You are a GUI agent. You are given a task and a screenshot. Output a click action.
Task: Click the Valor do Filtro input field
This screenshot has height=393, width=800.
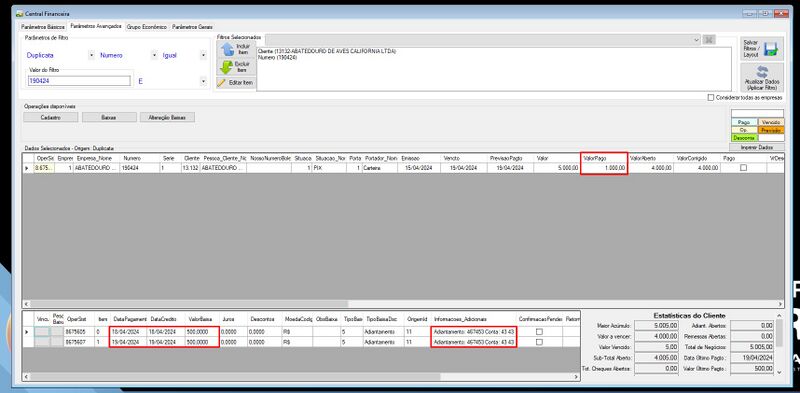click(79, 81)
